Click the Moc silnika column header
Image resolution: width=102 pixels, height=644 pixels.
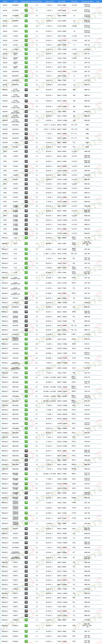coord(62,1)
